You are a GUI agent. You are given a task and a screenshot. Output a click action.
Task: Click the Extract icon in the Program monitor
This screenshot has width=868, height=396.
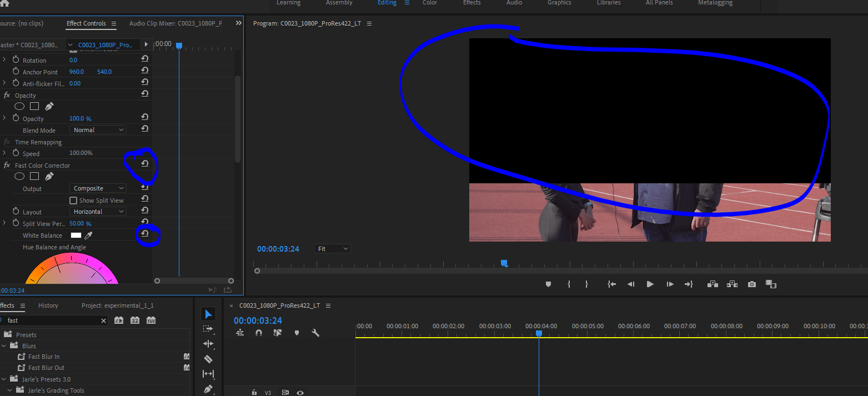732,284
